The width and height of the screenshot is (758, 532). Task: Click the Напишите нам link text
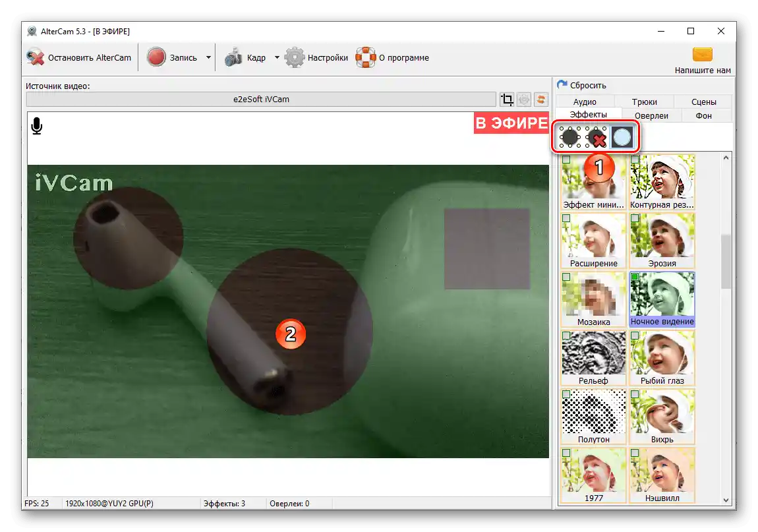click(703, 70)
